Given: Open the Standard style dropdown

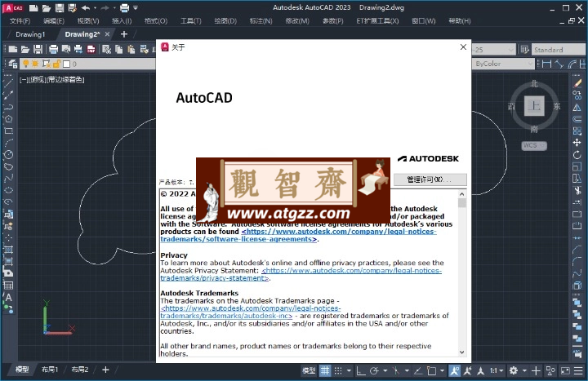Looking at the screenshot, I should click(559, 50).
